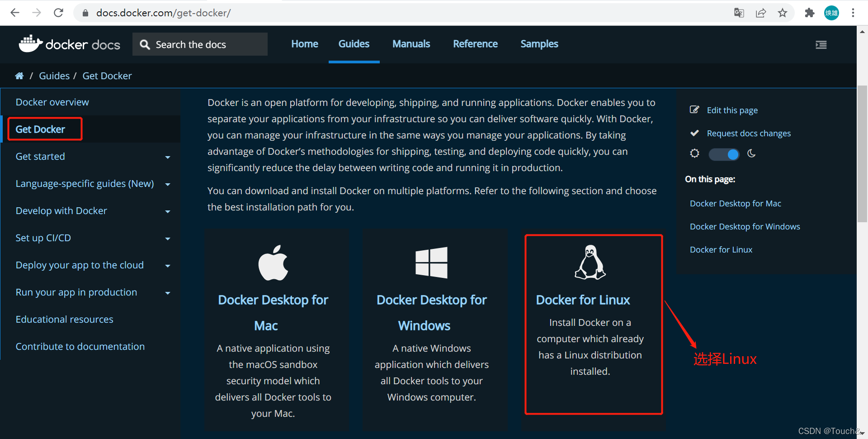Click the moon dark-mode icon

pyautogui.click(x=751, y=153)
